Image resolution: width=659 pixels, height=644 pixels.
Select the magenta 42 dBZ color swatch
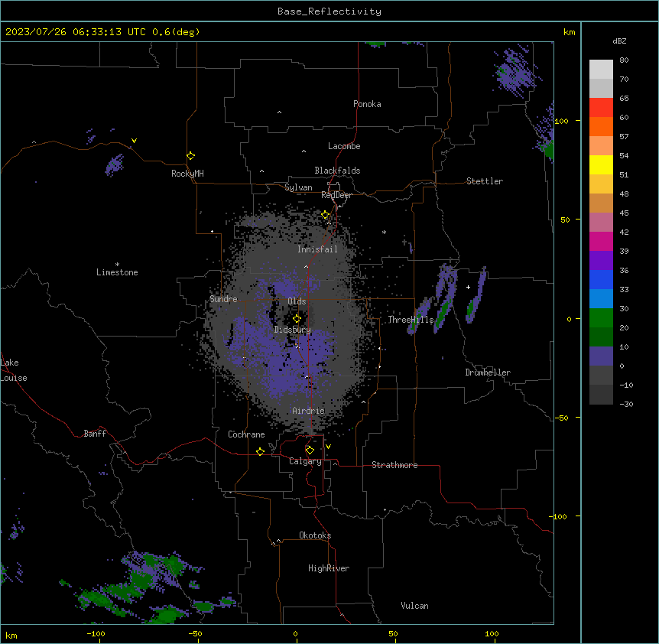pyautogui.click(x=601, y=241)
